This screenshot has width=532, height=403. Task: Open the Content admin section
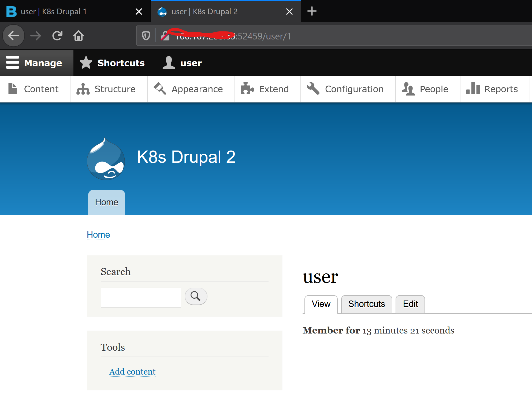coord(35,89)
